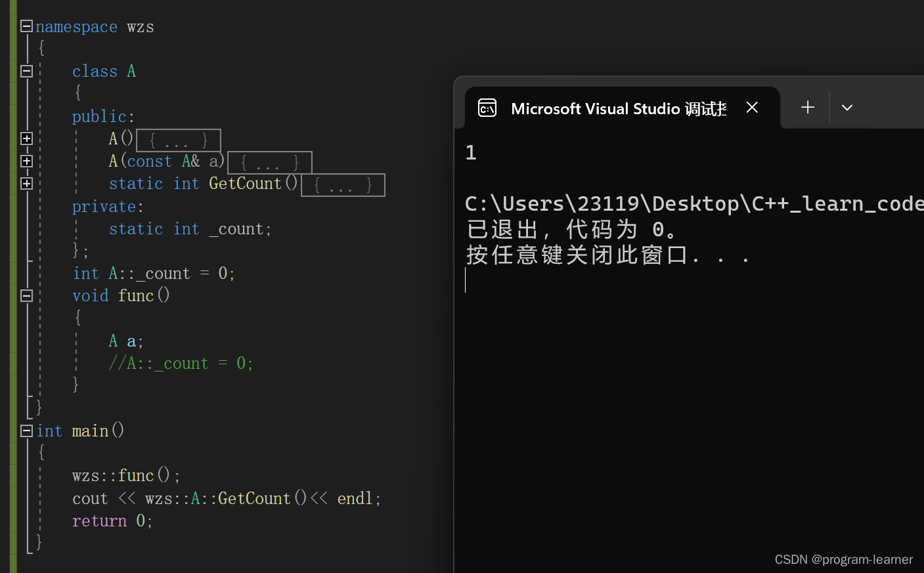The width and height of the screenshot is (924, 573).
Task: Click the console icon on terminal tab
Action: pyautogui.click(x=487, y=108)
